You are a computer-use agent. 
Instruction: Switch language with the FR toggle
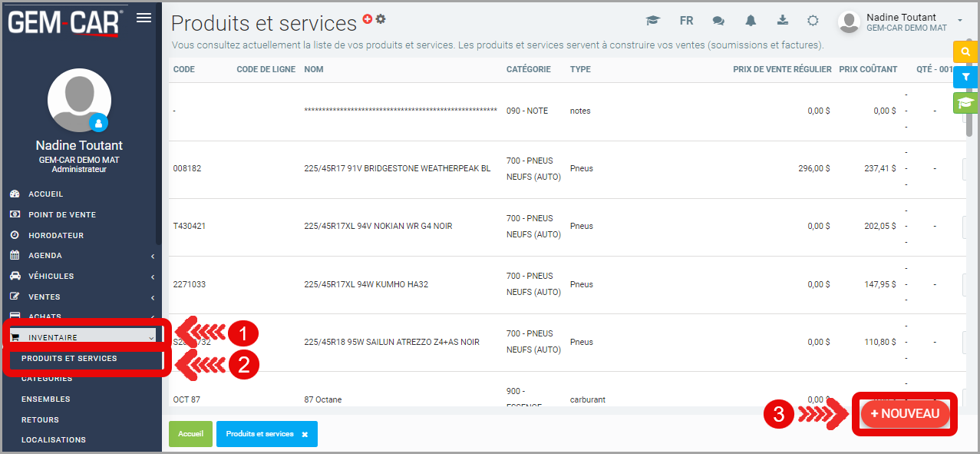click(686, 21)
